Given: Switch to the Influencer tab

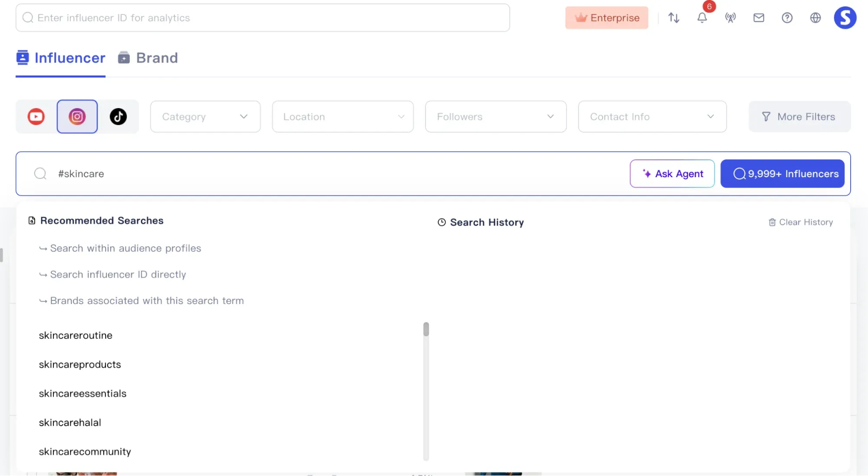Looking at the screenshot, I should (x=61, y=58).
